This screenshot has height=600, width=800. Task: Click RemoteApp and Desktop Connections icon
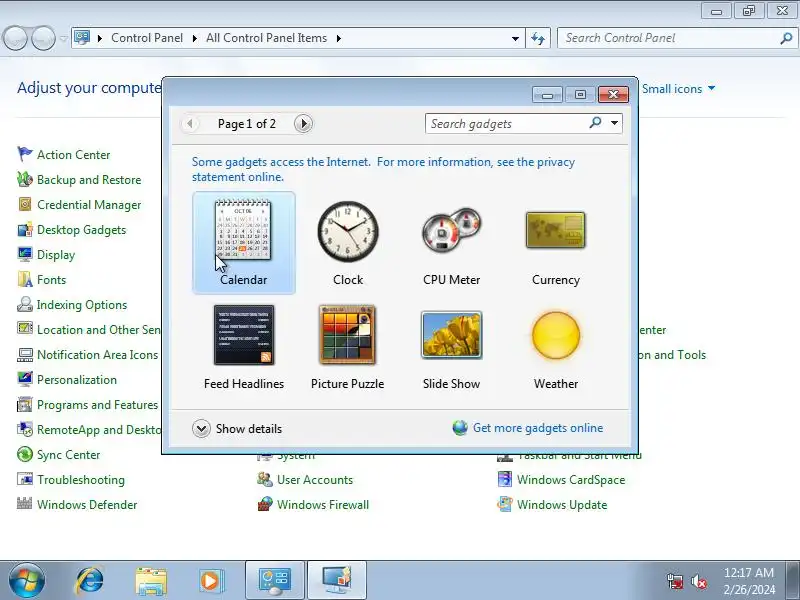24,429
